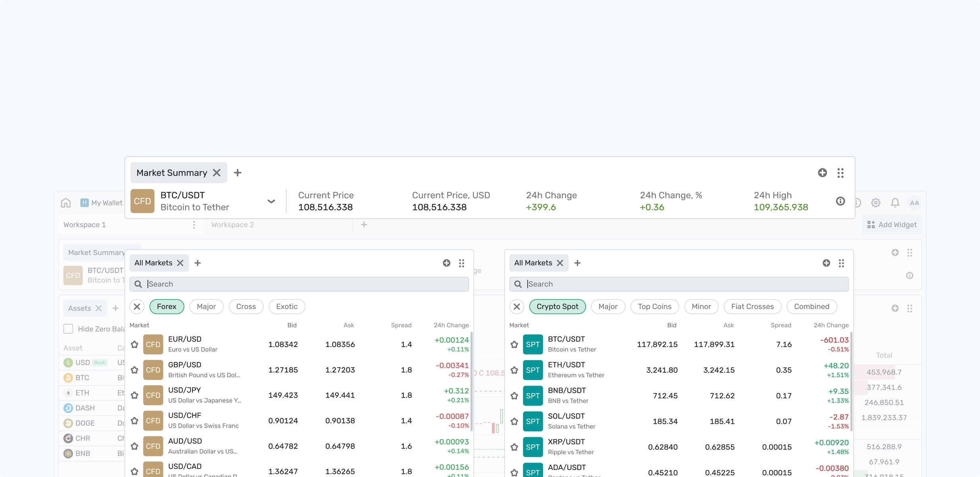This screenshot has width=980, height=477.
Task: Open Workspace 1 options kebab menu
Action: coord(194,225)
